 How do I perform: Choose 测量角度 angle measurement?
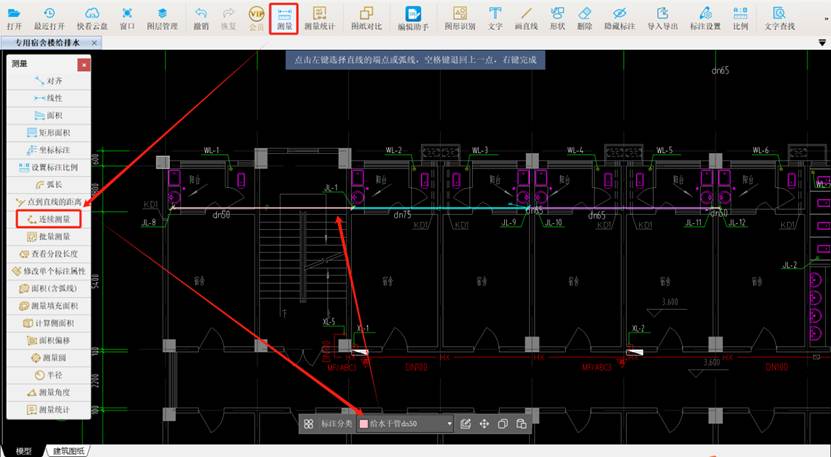tap(49, 392)
